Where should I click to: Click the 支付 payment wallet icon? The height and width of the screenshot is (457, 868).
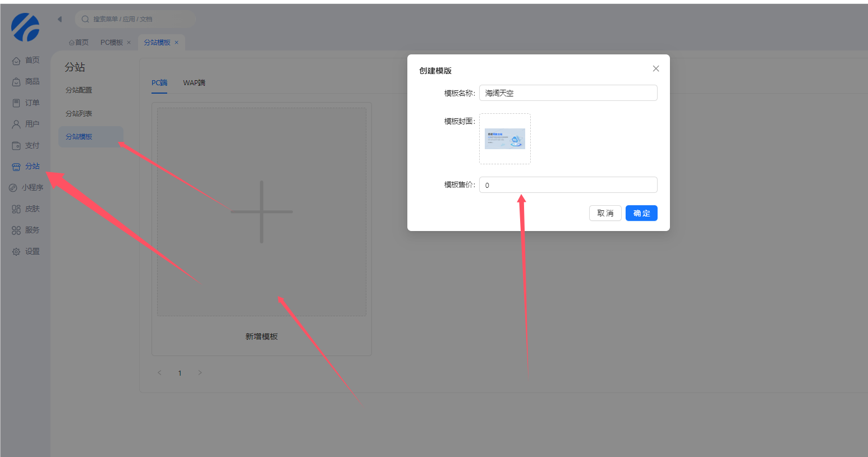click(16, 146)
